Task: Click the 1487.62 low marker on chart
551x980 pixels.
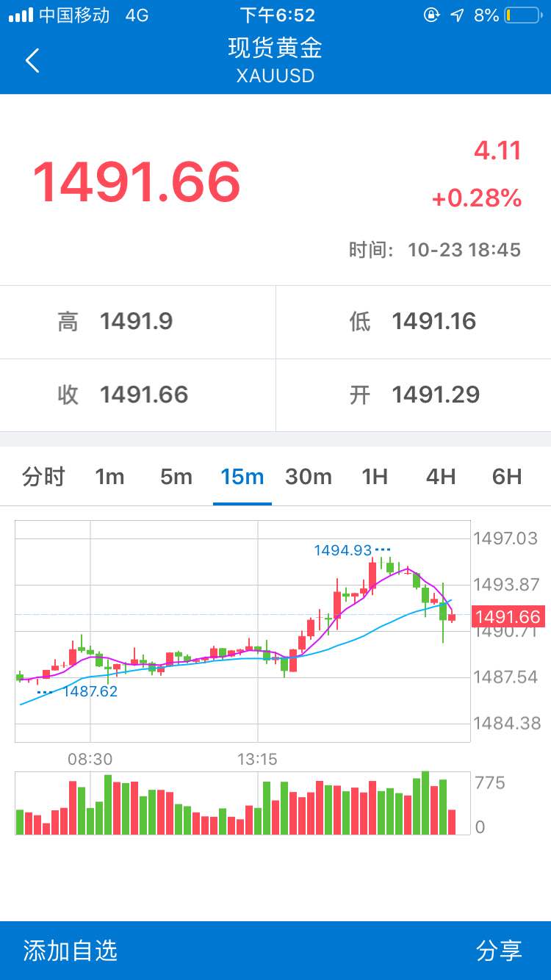Action: pyautogui.click(x=90, y=691)
